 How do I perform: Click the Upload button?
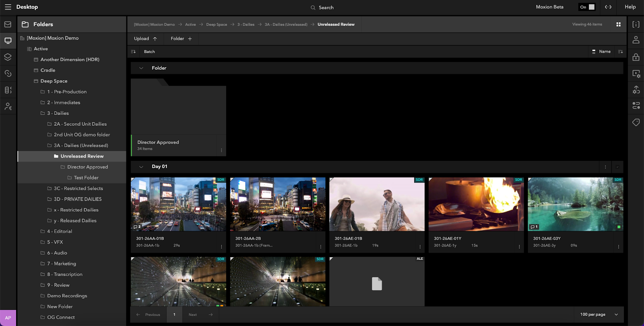[145, 39]
